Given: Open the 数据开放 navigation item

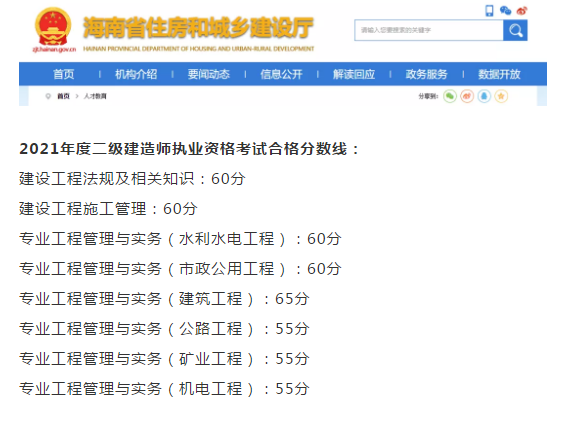Looking at the screenshot, I should pyautogui.click(x=499, y=74).
